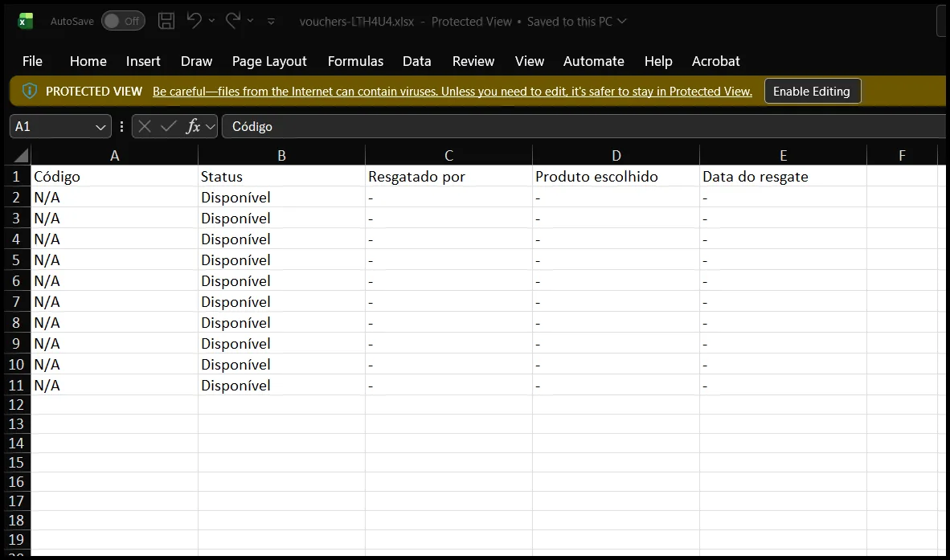Screen dimensions: 950x560
Task: Click the Disponível cell in row 3
Action: coord(282,218)
